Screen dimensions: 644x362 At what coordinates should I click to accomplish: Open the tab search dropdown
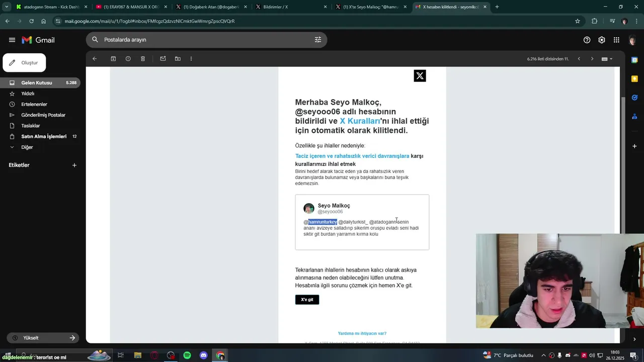pyautogui.click(x=7, y=7)
